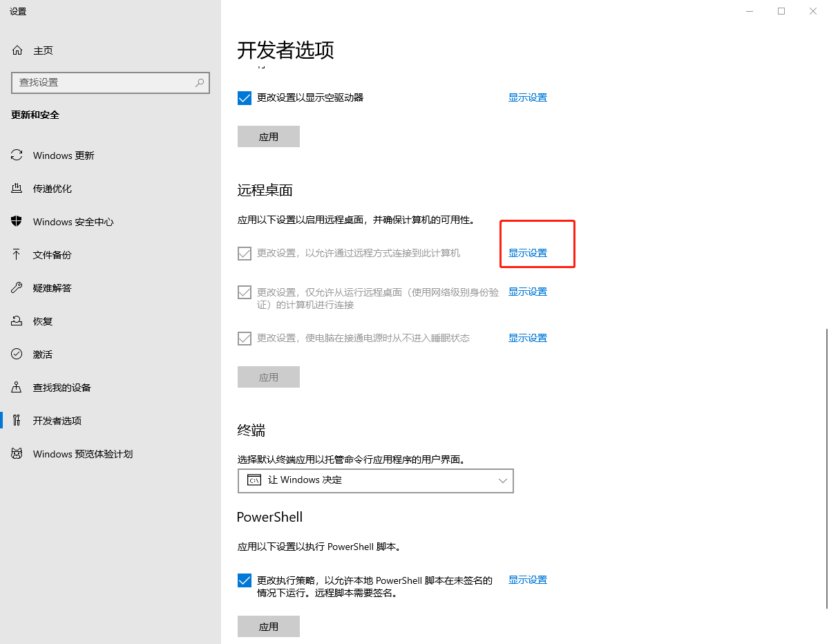Open Windows Insider Program section

[82, 454]
